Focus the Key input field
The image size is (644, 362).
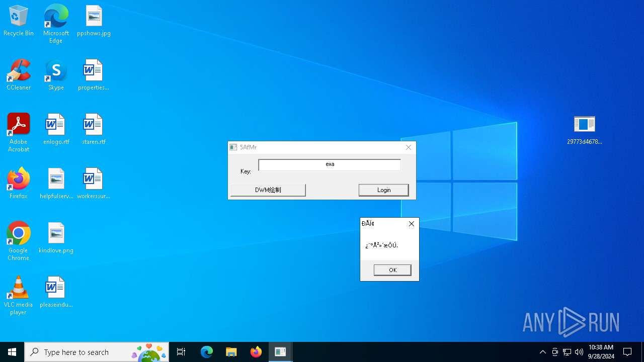(330, 164)
